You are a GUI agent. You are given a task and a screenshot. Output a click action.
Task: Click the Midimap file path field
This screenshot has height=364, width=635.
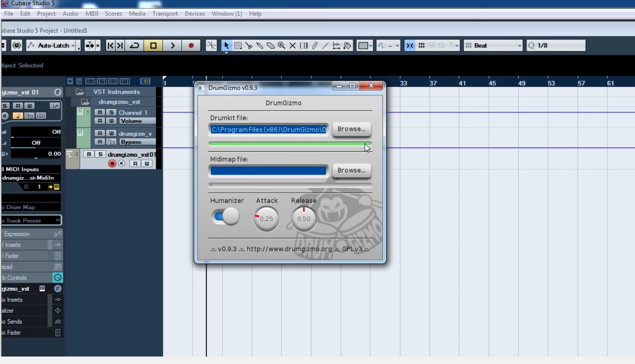pyautogui.click(x=268, y=171)
